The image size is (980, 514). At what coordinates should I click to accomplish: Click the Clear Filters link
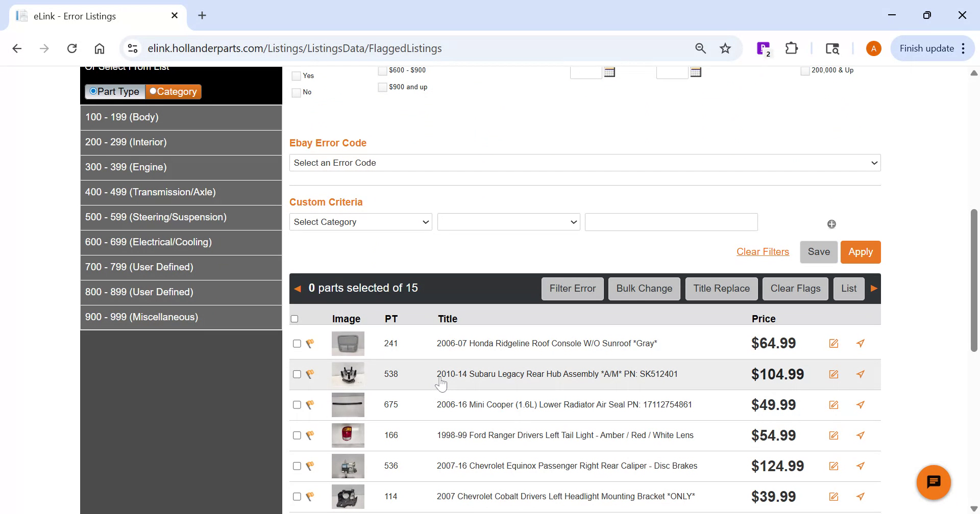763,251
